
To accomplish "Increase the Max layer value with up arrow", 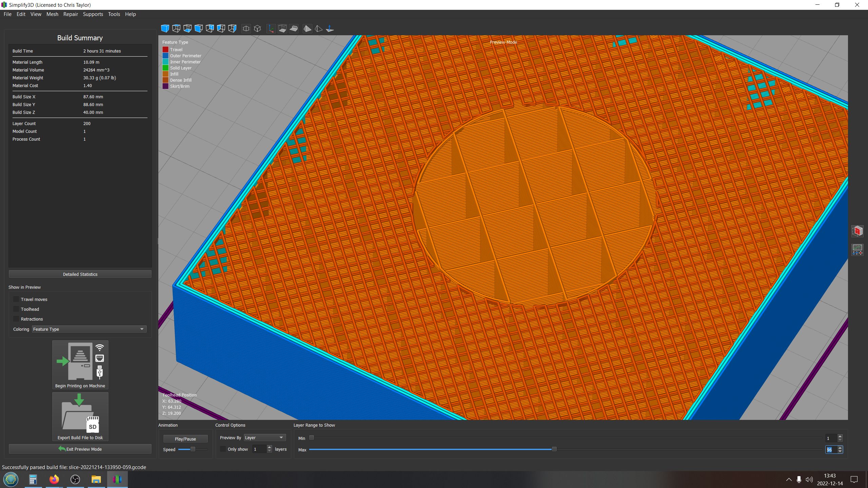I will [840, 448].
